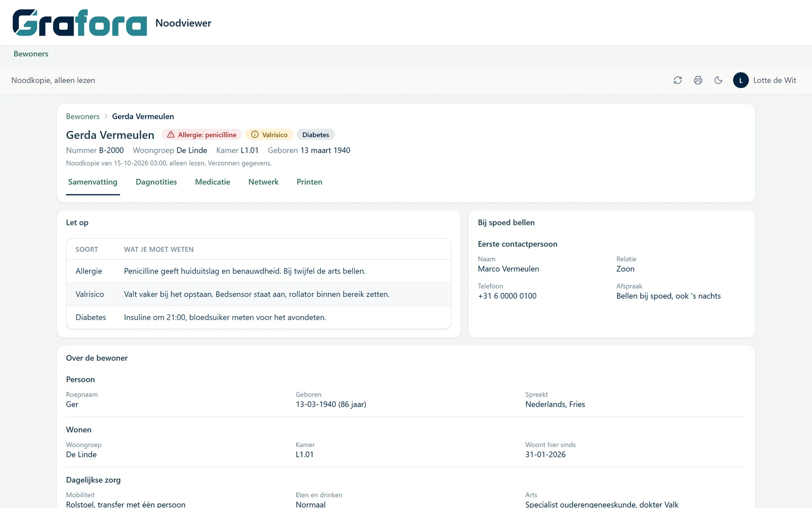Click the Diabetes badge
The height and width of the screenshot is (508, 812).
point(315,135)
